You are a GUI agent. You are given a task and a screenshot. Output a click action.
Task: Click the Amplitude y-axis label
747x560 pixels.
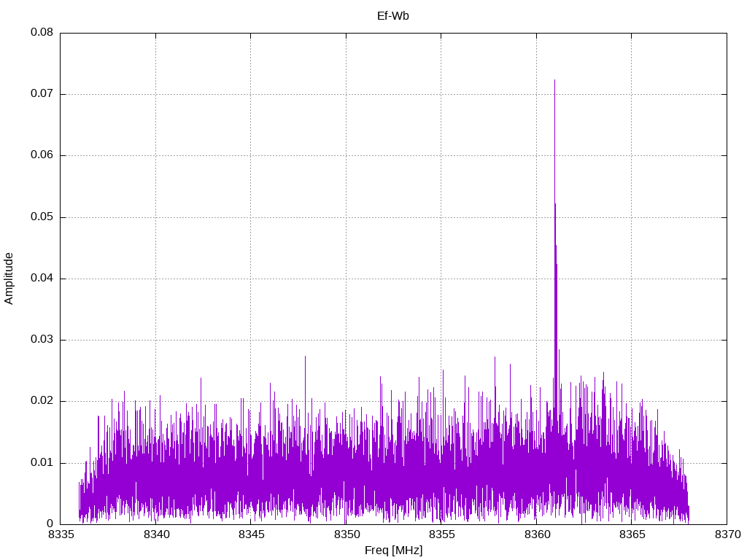[9, 278]
